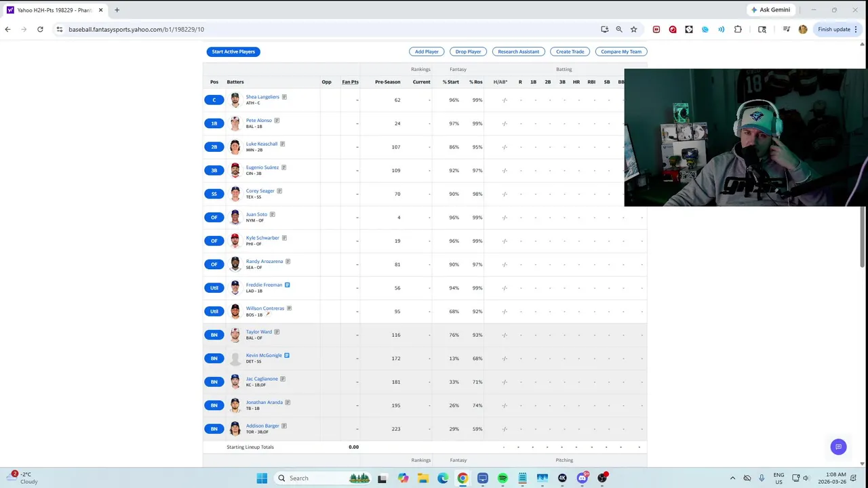Image resolution: width=868 pixels, height=488 pixels.
Task: Close the Yahoo H2H-Pts tab
Action: [100, 10]
